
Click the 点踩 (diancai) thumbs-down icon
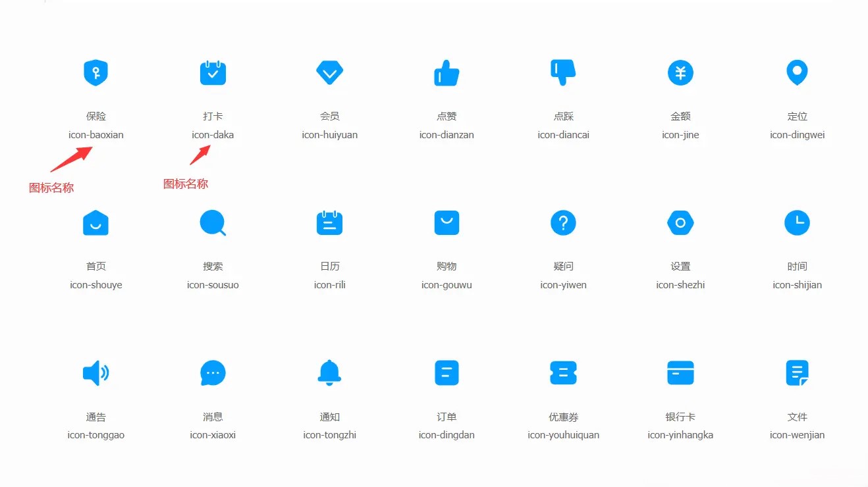tap(563, 72)
